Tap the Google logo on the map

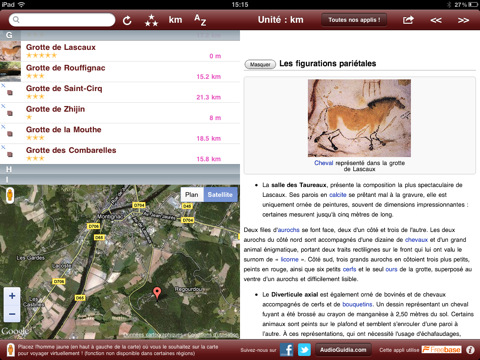point(15,331)
